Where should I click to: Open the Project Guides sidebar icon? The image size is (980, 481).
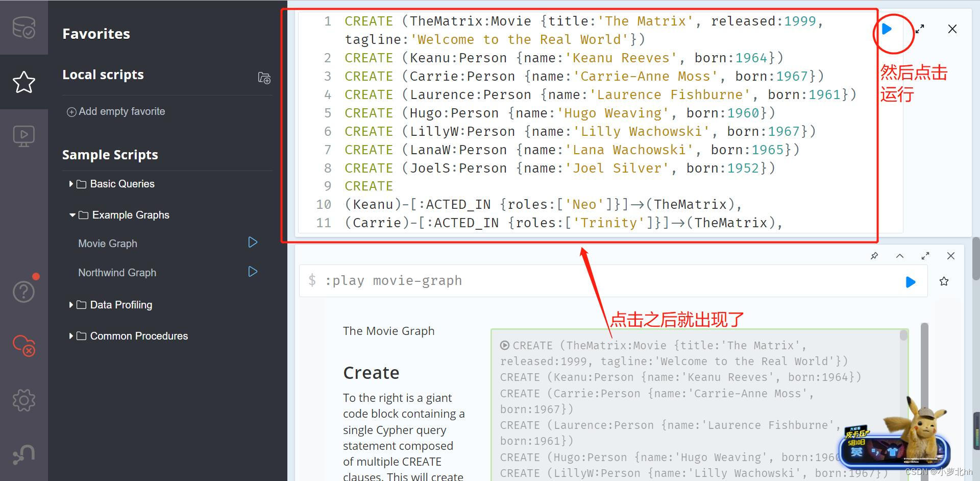pos(23,136)
